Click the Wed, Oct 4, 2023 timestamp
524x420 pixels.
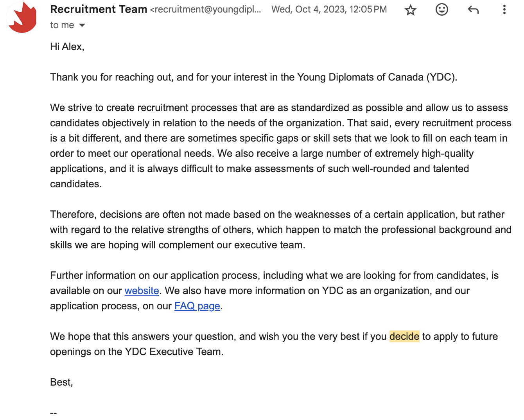[329, 9]
